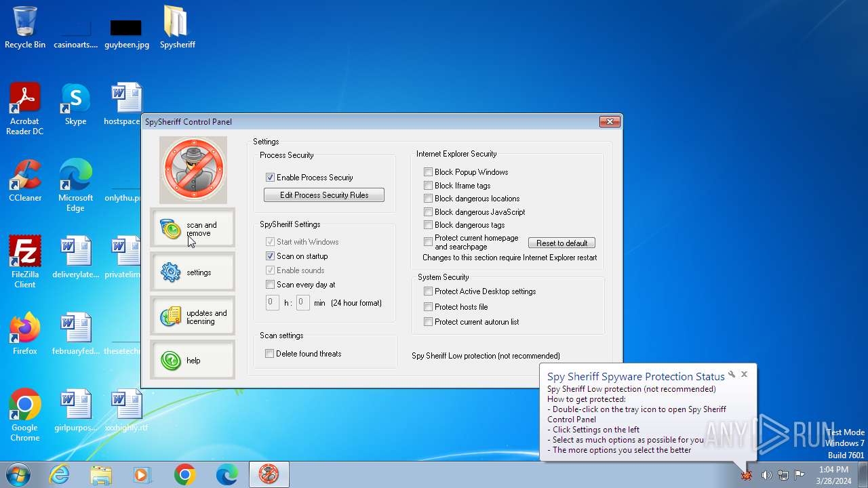Close the SpySheriff Control Panel window

pos(610,122)
